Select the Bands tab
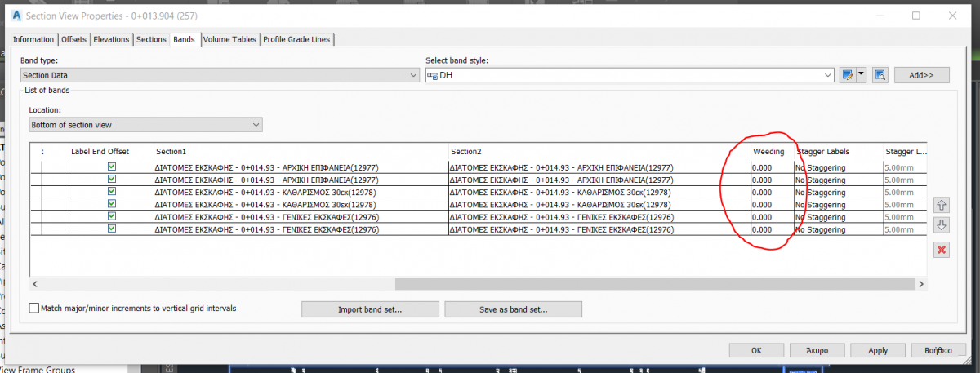Image resolution: width=980 pixels, height=373 pixels. coord(185,39)
